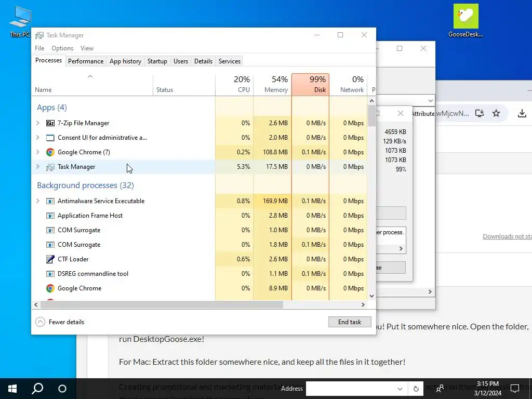Click the process list horizontal scrollbar thumb
This screenshot has width=532, height=399.
click(x=162, y=304)
